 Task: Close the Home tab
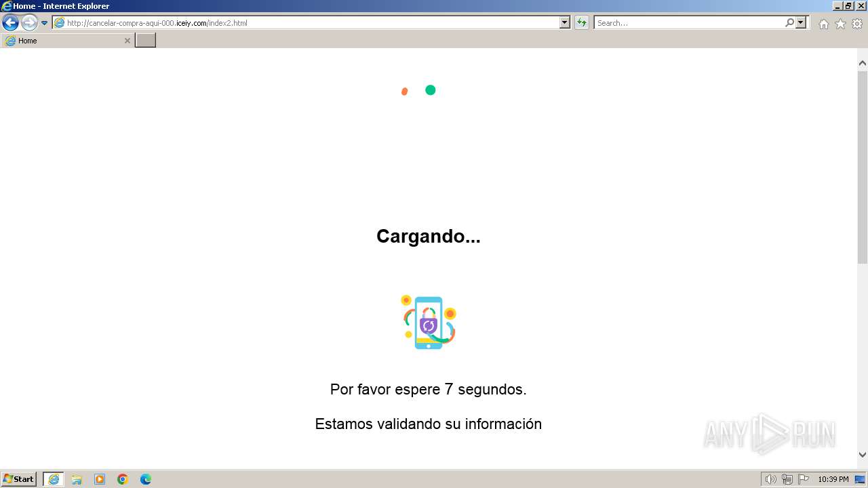coord(127,41)
